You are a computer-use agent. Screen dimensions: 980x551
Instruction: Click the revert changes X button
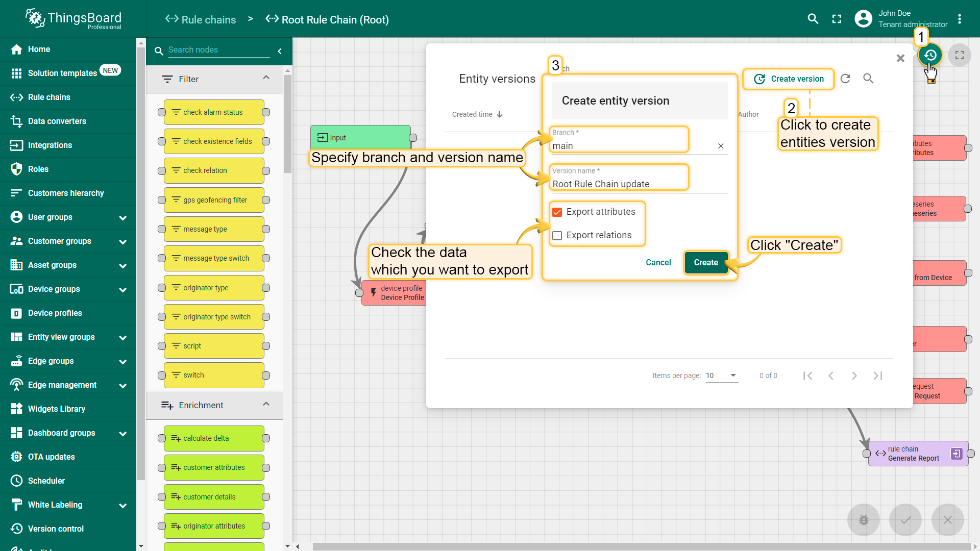948,520
